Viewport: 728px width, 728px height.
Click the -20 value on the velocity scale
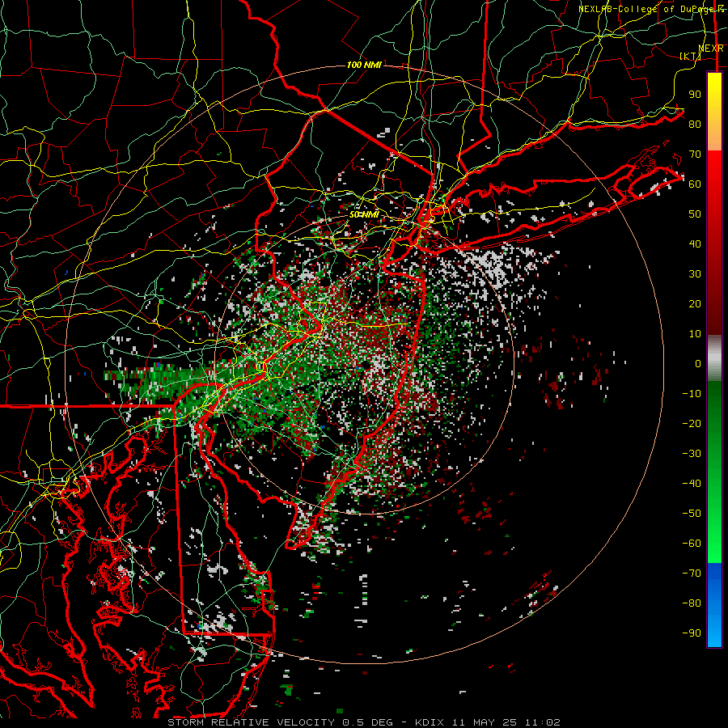point(692,423)
